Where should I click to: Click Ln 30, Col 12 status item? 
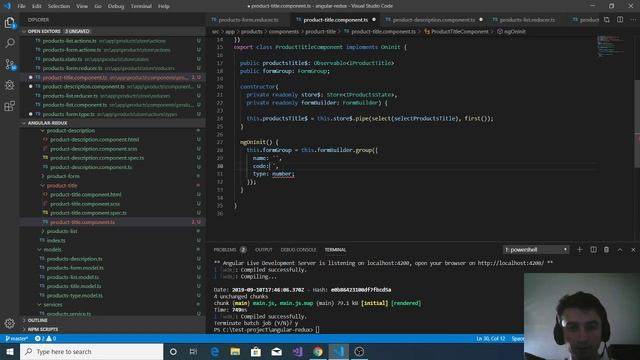coord(491,338)
